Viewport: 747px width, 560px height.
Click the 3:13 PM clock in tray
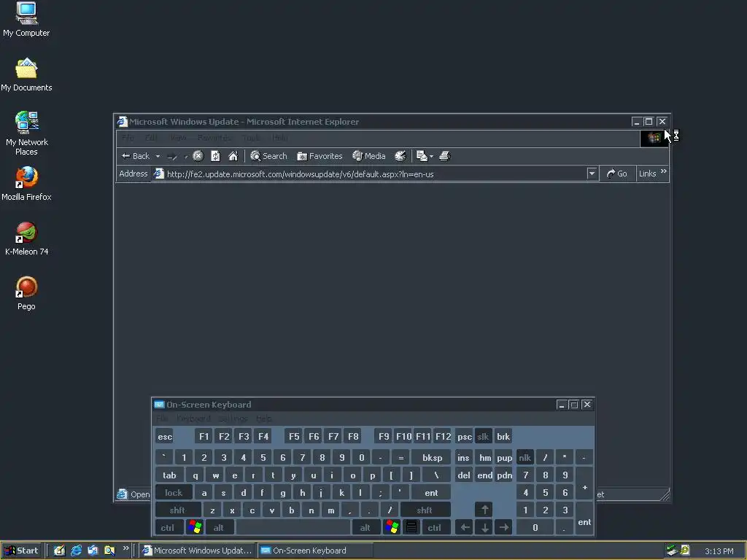point(719,551)
